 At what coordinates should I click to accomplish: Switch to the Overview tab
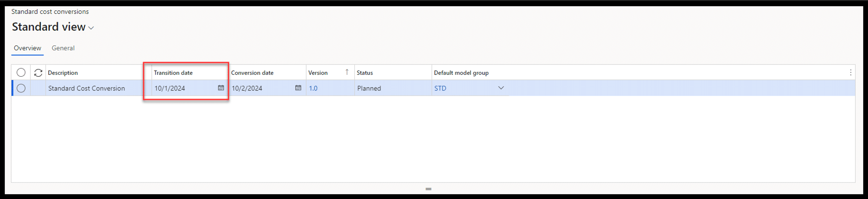click(27, 48)
